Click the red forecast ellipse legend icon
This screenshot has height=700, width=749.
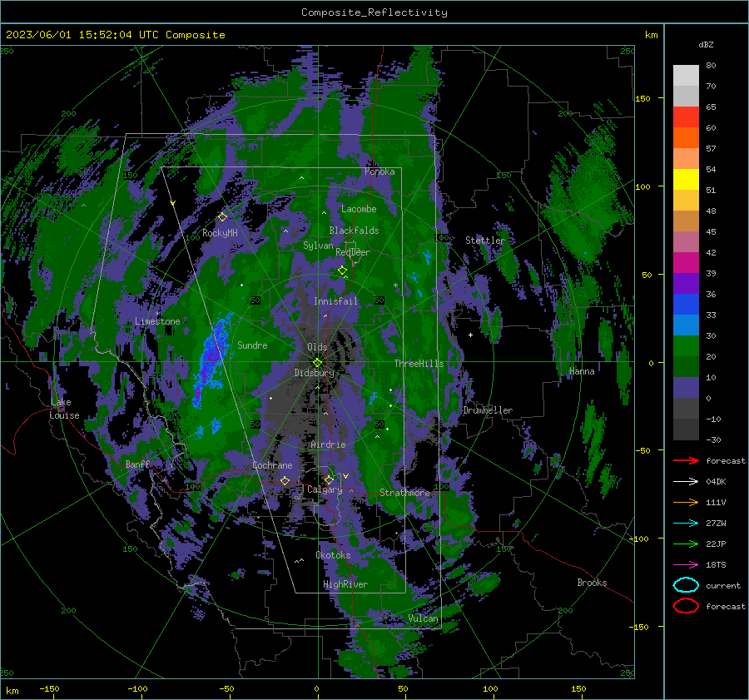click(x=686, y=606)
